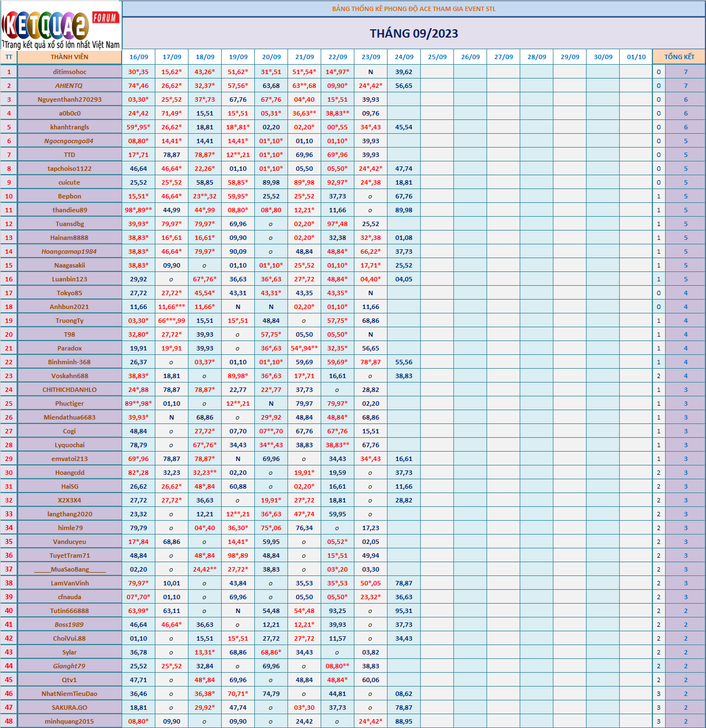Select member name X2X3X4

(x=70, y=500)
